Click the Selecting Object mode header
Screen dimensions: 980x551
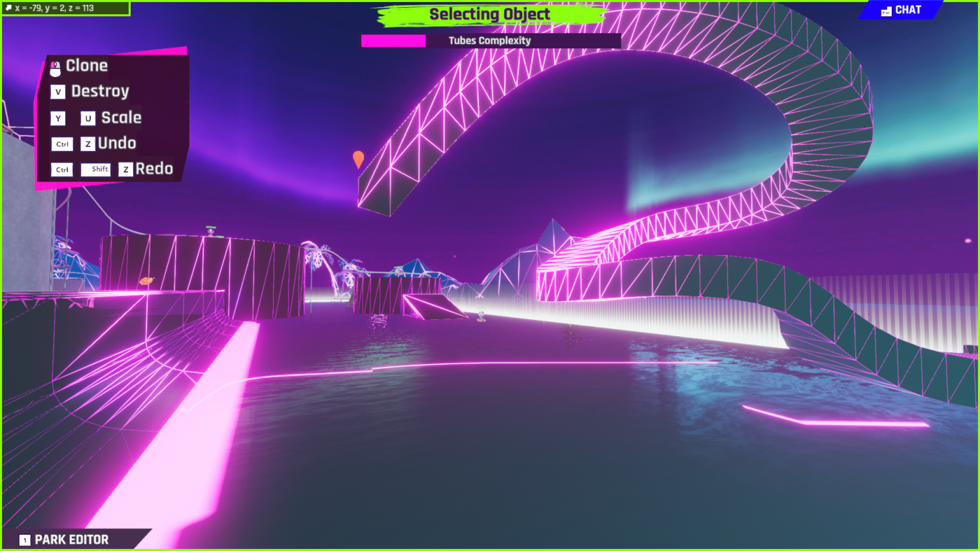point(489,14)
